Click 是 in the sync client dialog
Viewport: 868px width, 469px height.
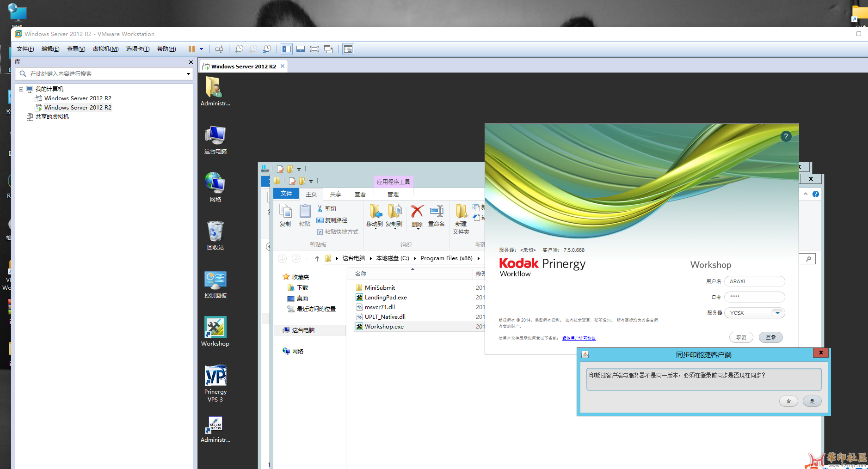pos(812,401)
